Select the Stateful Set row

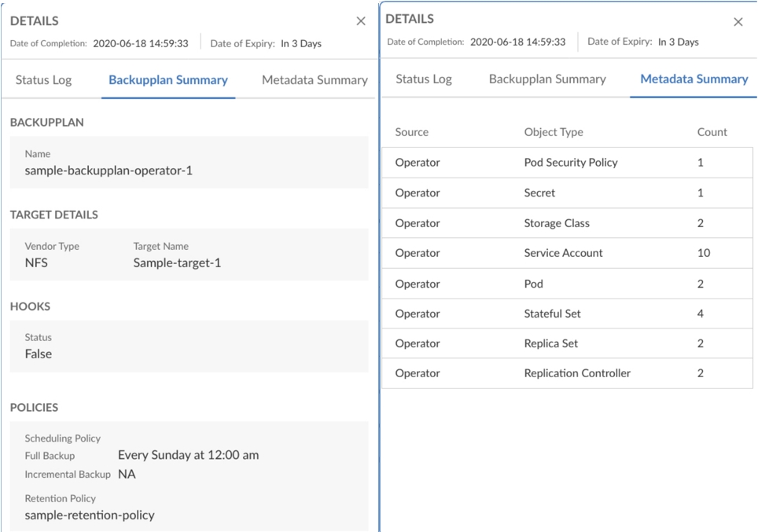pos(552,314)
